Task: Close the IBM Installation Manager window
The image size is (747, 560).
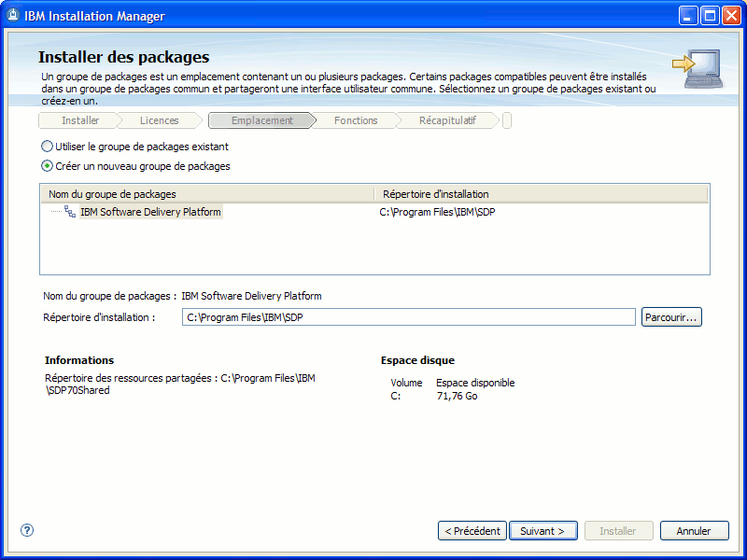Action: coord(731,16)
